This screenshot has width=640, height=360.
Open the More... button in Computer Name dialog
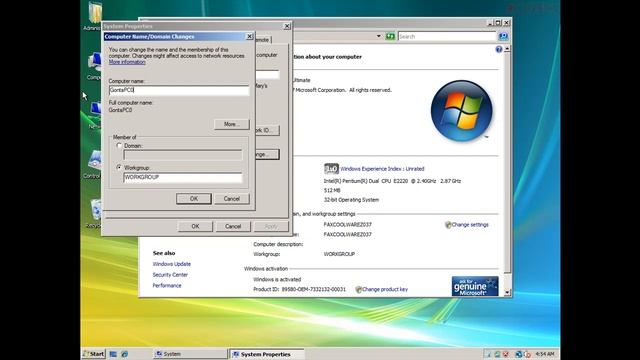coord(231,124)
